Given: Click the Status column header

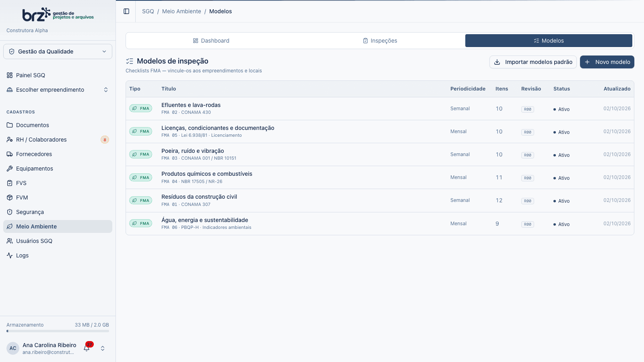Looking at the screenshot, I should click(561, 89).
